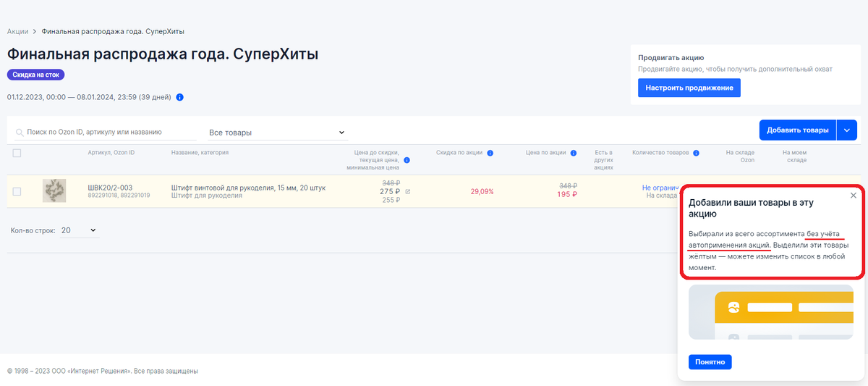Open the Акции breadcrumb link
The height and width of the screenshot is (386, 868).
pyautogui.click(x=17, y=32)
